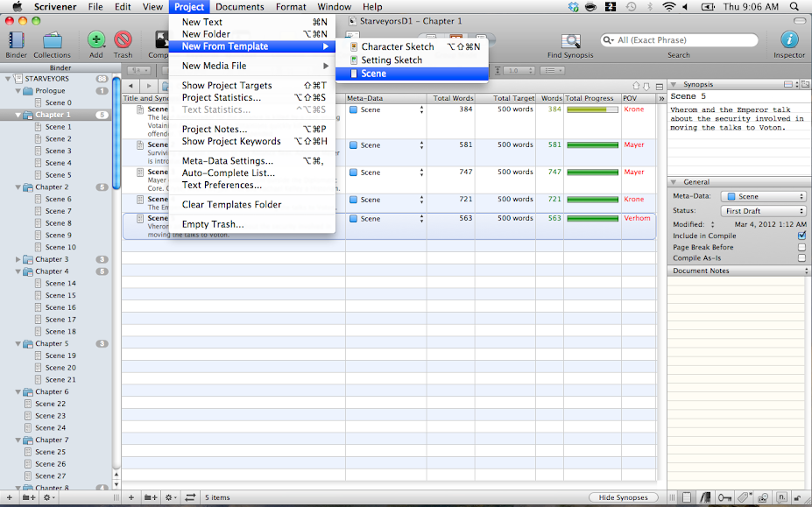
Task: Collapse the Chapter 1 folder
Action: (x=18, y=115)
